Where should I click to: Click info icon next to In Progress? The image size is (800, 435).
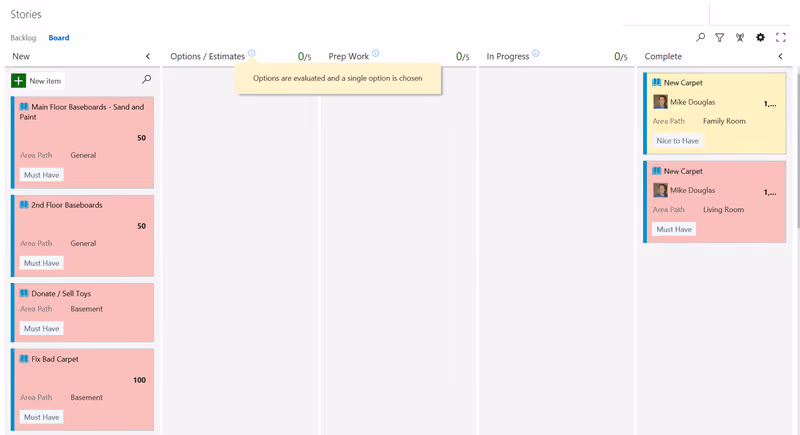tap(536, 53)
